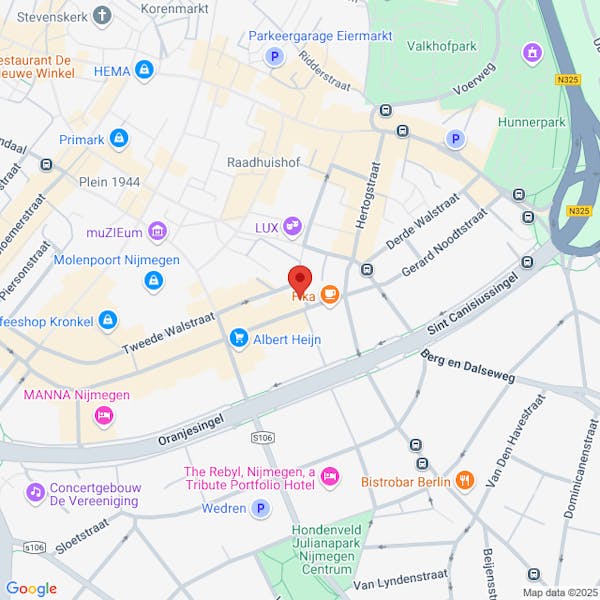Image resolution: width=600 pixels, height=600 pixels.
Task: Open the Bistrobar Berlin restaurant marker
Action: coord(465,480)
